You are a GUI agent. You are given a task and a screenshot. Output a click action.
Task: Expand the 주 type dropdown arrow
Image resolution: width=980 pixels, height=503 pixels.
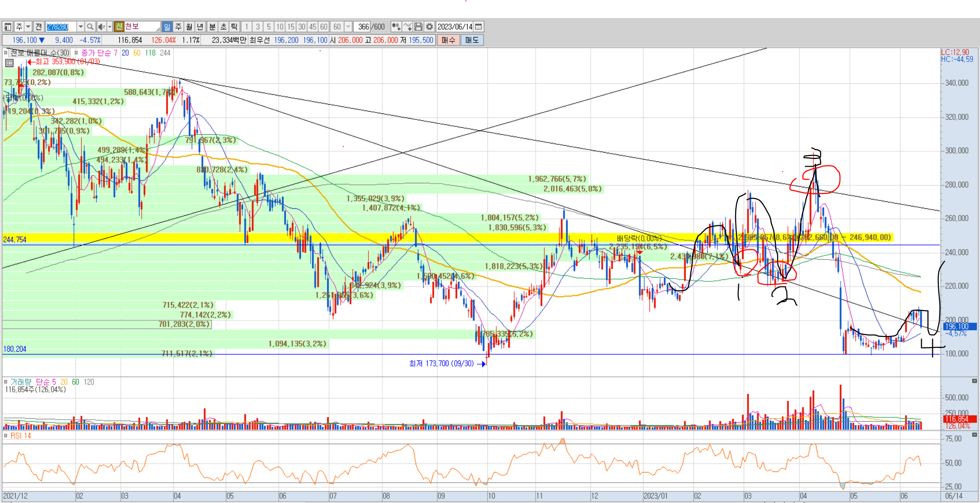click(x=28, y=27)
